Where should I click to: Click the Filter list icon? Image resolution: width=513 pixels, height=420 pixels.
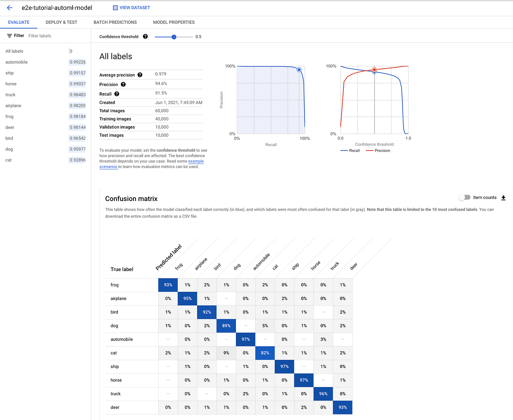pyautogui.click(x=10, y=36)
